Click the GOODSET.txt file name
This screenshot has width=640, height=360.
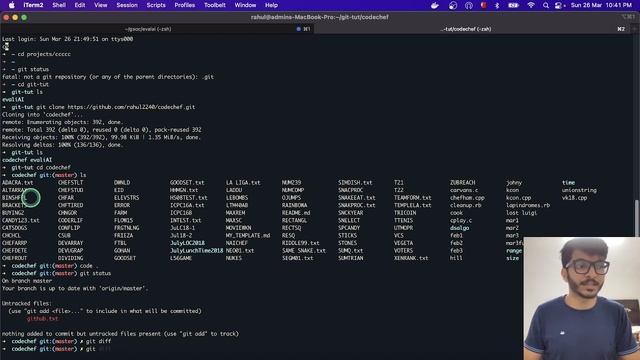[x=187, y=182]
